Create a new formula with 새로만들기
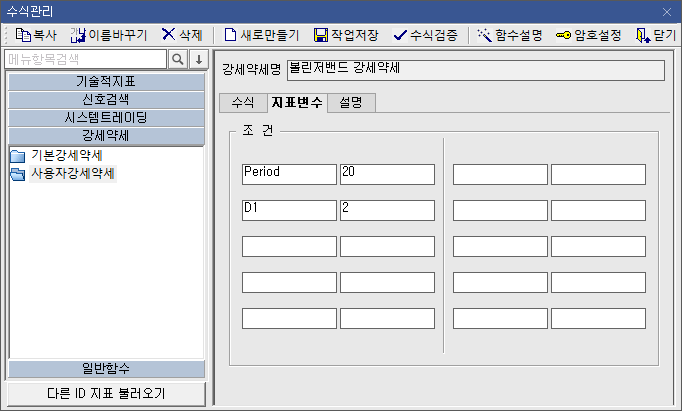682x411 pixels. tap(262, 35)
